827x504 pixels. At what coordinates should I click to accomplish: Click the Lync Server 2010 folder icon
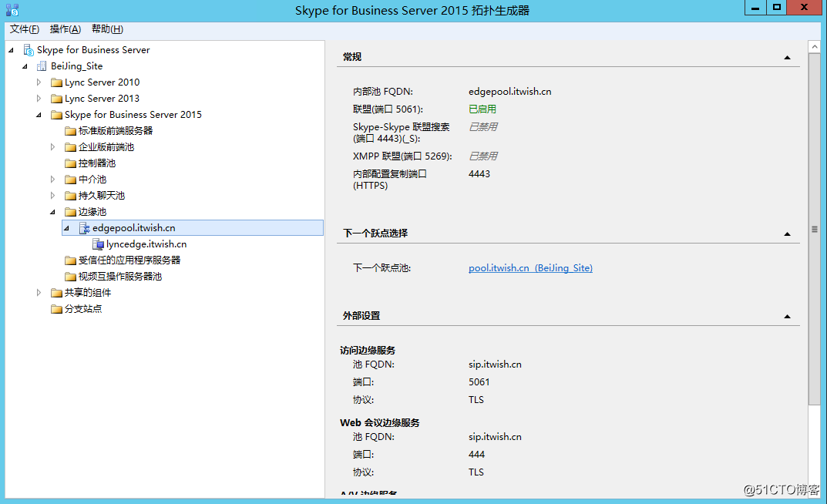pos(56,82)
